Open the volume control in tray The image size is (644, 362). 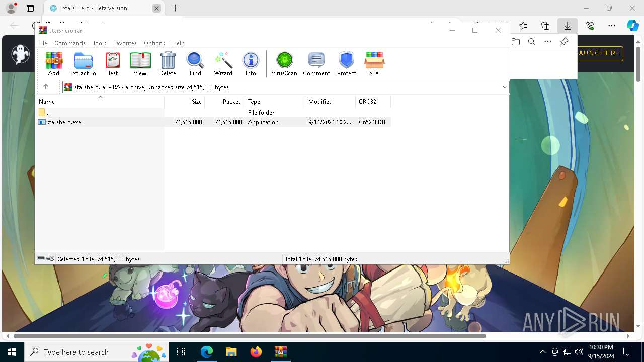[579, 352]
